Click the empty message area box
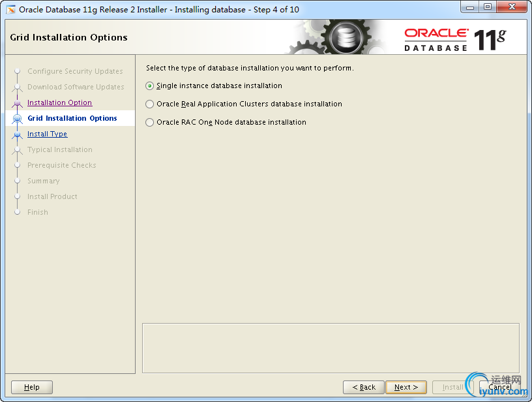 point(331,348)
